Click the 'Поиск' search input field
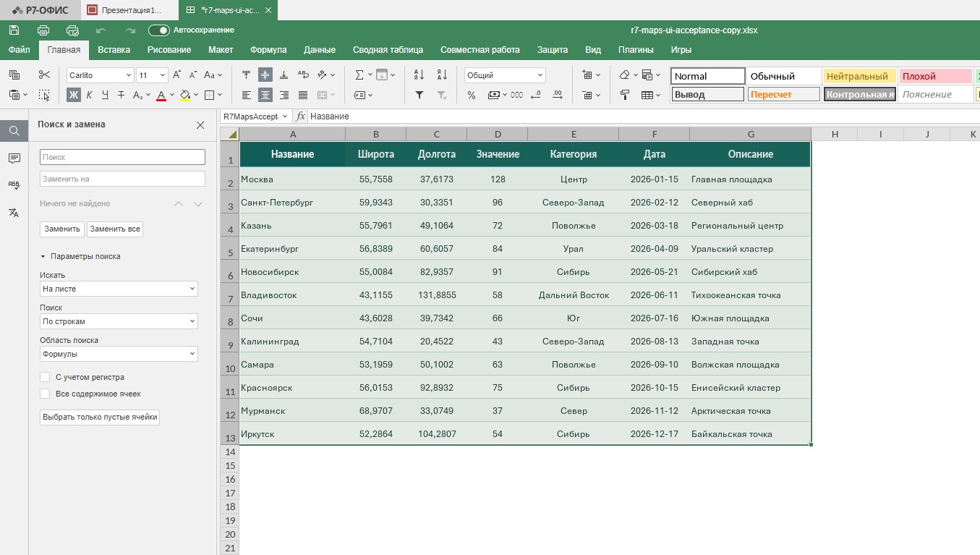 click(x=122, y=157)
